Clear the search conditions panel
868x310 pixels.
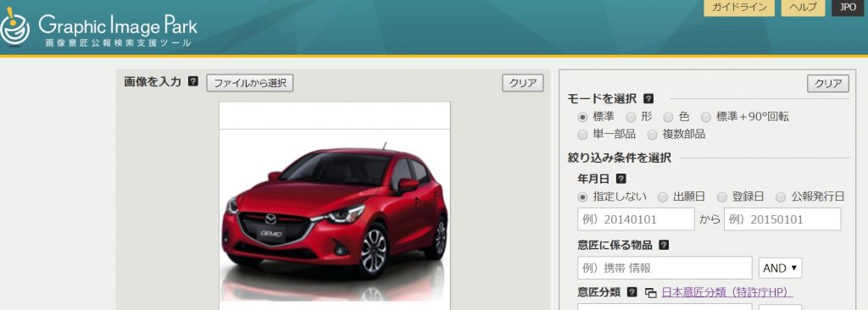tap(828, 84)
